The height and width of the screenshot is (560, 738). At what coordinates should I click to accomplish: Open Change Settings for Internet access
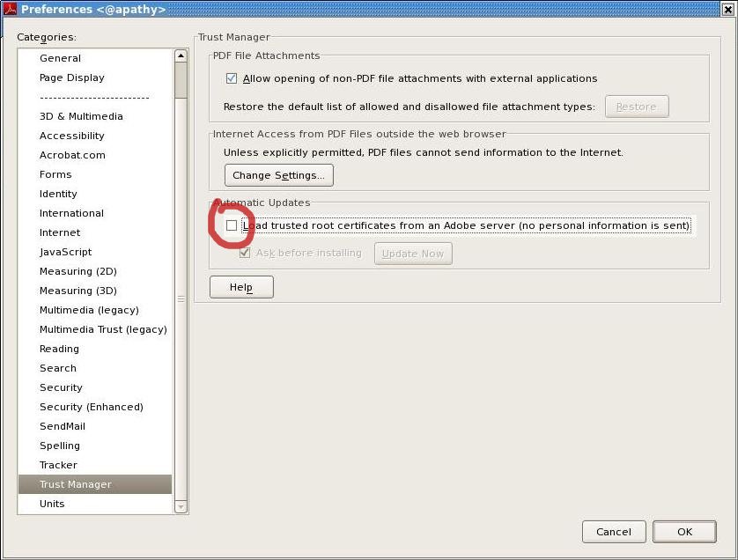click(x=279, y=175)
